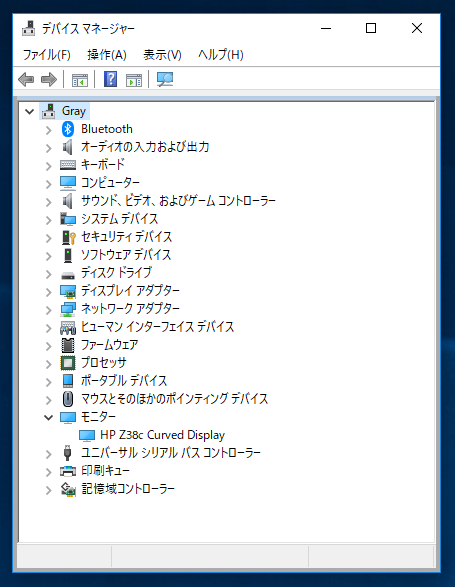Click the back arrow toolbar icon
Screen dimensions: 455x587
pyautogui.click(x=26, y=79)
